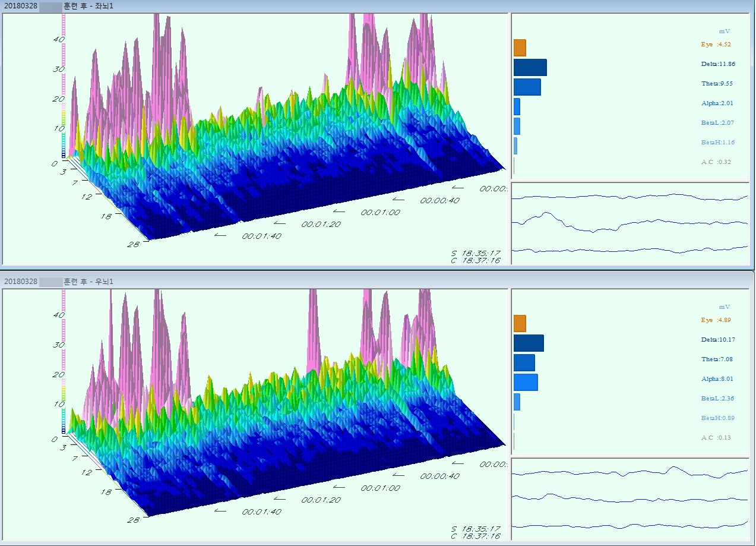Click the BetaH:0.89 value label
The height and width of the screenshot is (546, 756).
(717, 418)
